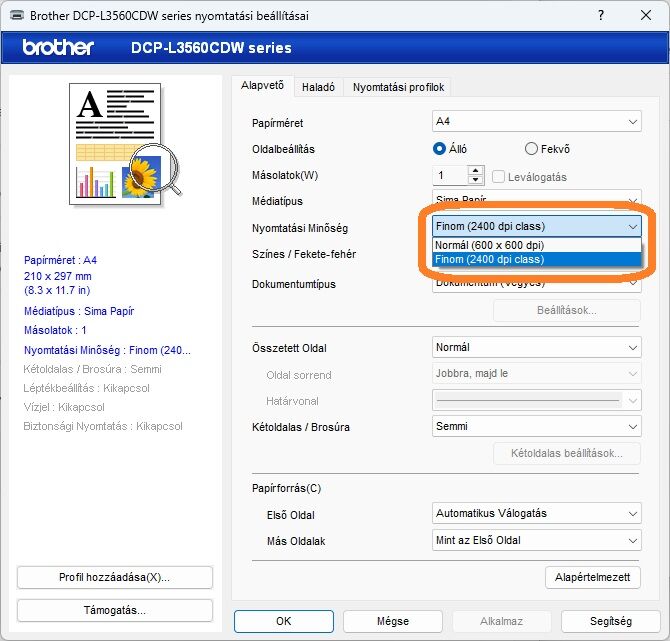Increase copies with the up arrow
Screen dimensions: 670x641
pos(476,171)
